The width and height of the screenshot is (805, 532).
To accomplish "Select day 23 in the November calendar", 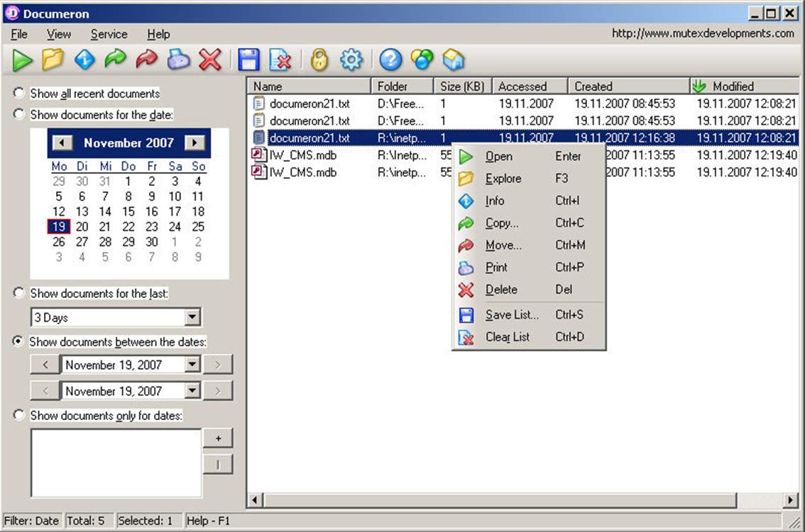I will [x=151, y=227].
